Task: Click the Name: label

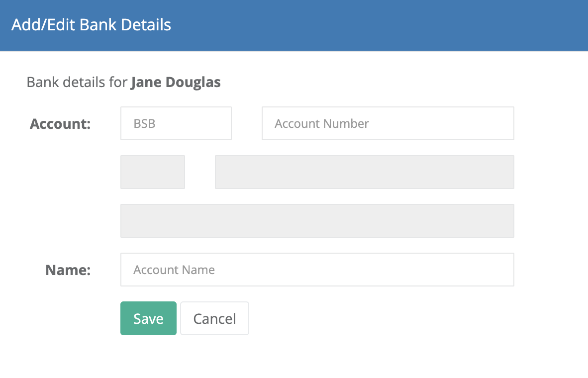Action: (68, 270)
